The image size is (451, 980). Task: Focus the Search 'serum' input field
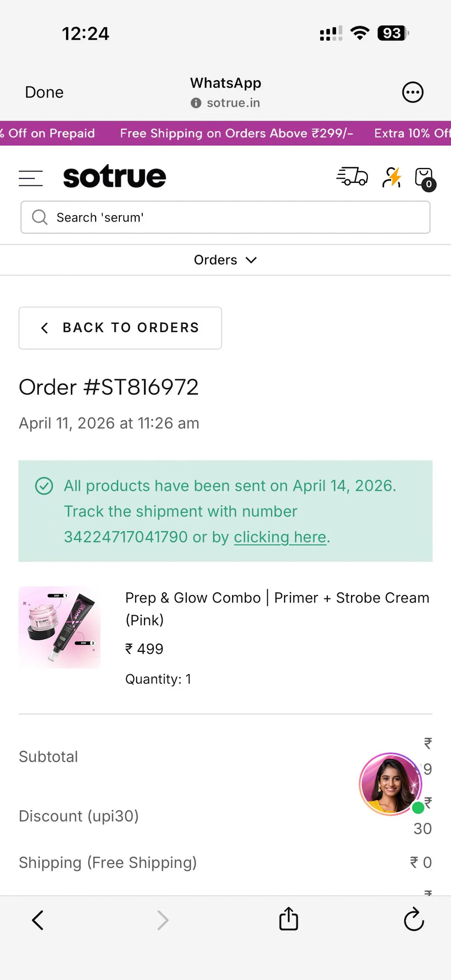(x=225, y=217)
